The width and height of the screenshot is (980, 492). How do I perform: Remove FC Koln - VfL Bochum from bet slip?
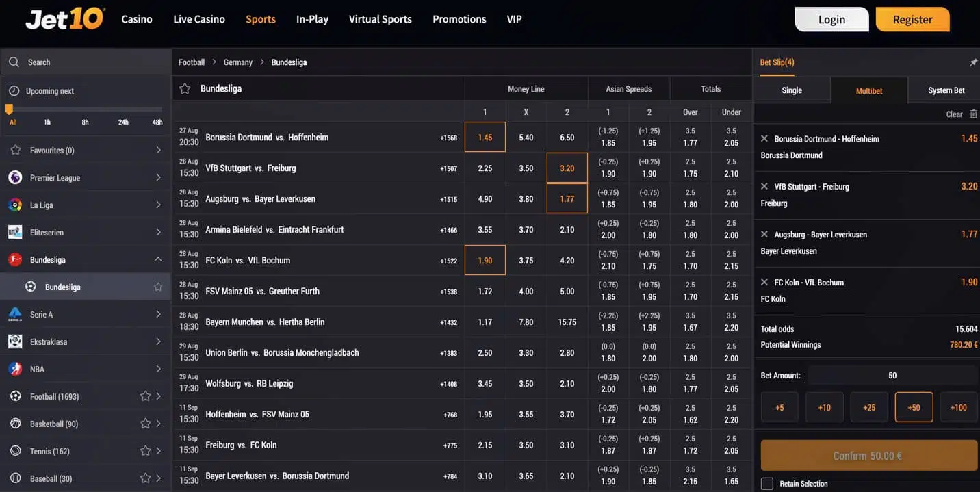point(764,282)
